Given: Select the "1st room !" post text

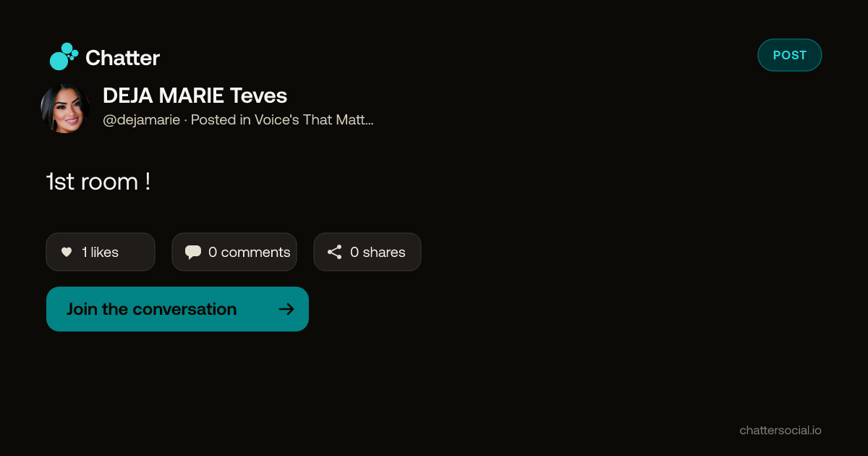Looking at the screenshot, I should pyautogui.click(x=98, y=181).
